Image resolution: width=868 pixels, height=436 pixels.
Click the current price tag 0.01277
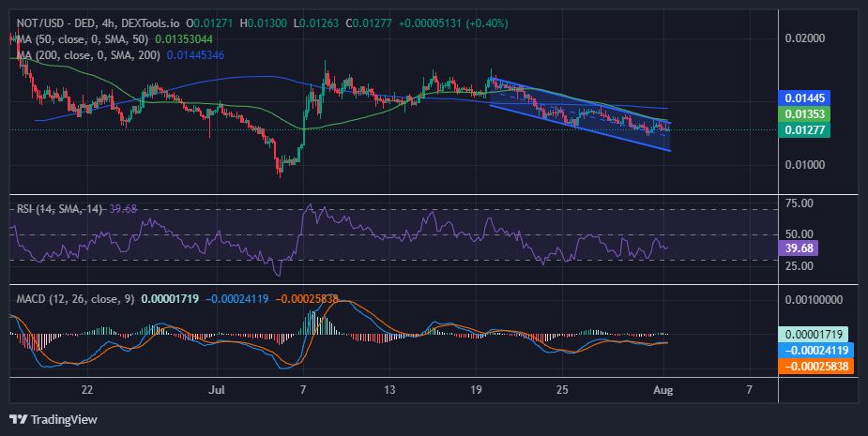(x=804, y=130)
